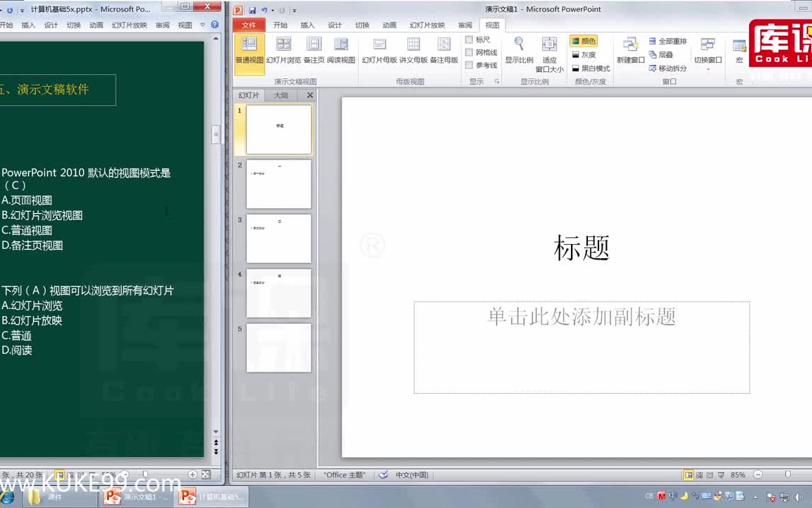
Task: Switch to the 大纲 (Outline) tab
Action: (280, 95)
